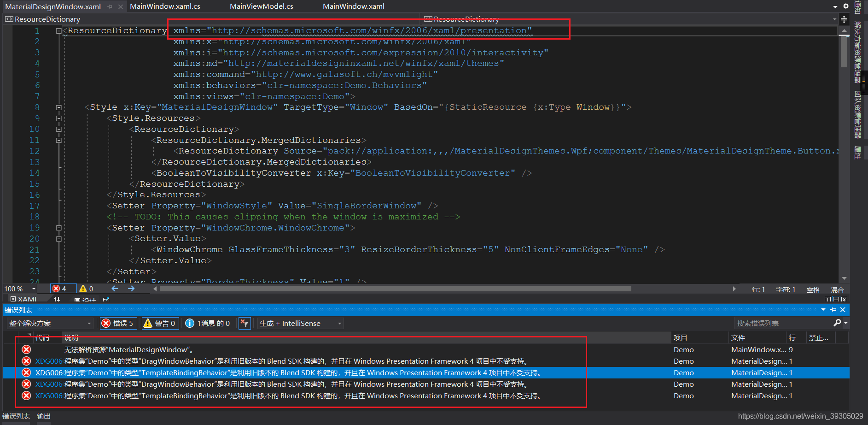Open the last row's XDG0006 error link

click(49, 395)
